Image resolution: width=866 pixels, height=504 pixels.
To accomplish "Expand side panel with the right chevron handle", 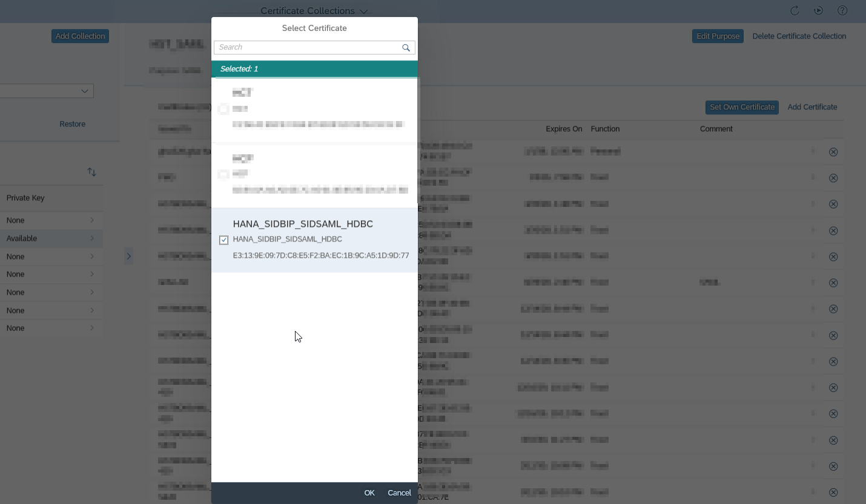I will [x=128, y=257].
